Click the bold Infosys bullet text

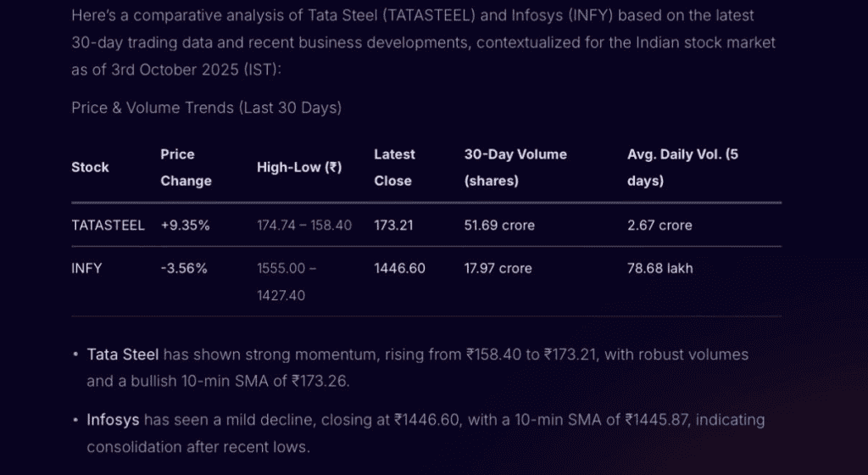(x=114, y=420)
